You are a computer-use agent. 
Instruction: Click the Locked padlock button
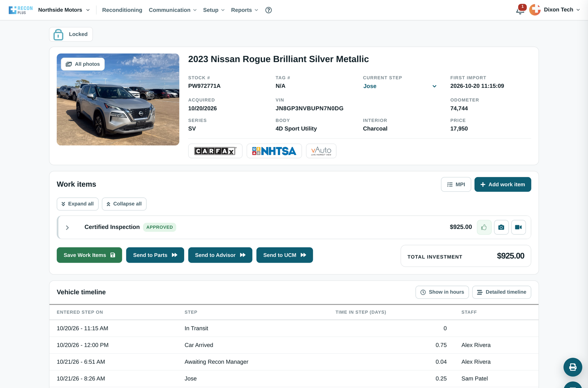[x=71, y=34]
